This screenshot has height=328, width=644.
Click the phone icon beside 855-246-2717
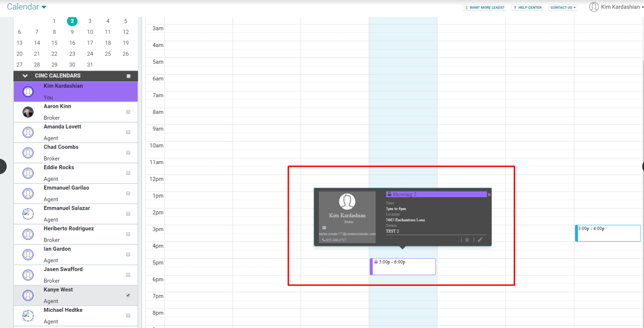pyautogui.click(x=323, y=240)
